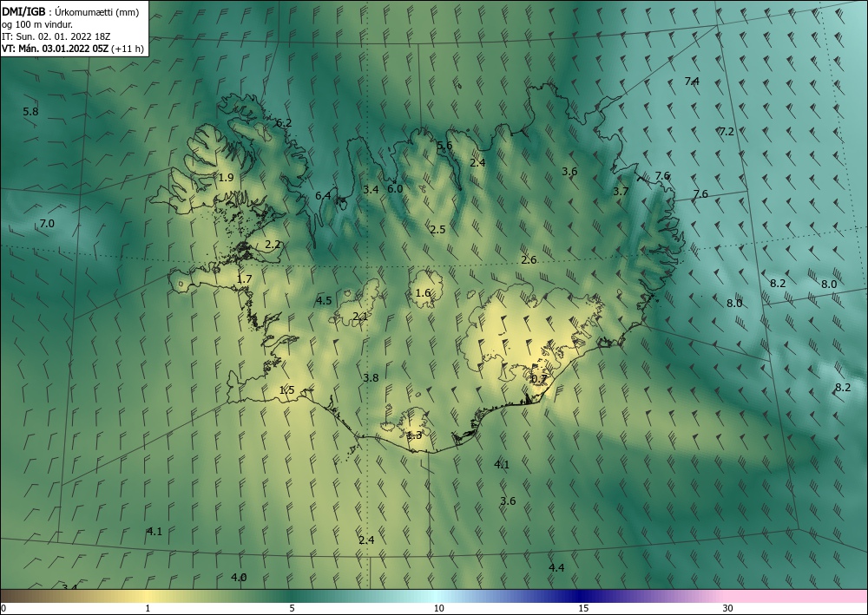868x615 pixels.
Task: Click the 6.4 value on the map
Action: click(323, 196)
